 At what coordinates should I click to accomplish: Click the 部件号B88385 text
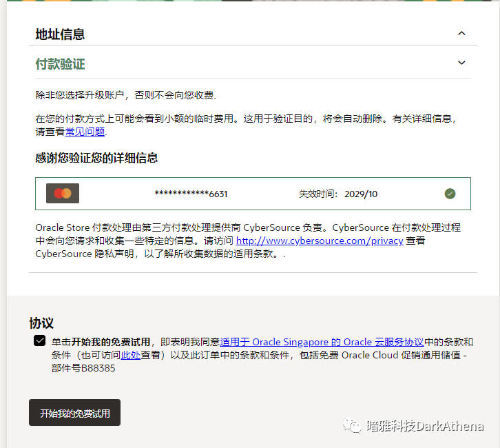click(83, 368)
